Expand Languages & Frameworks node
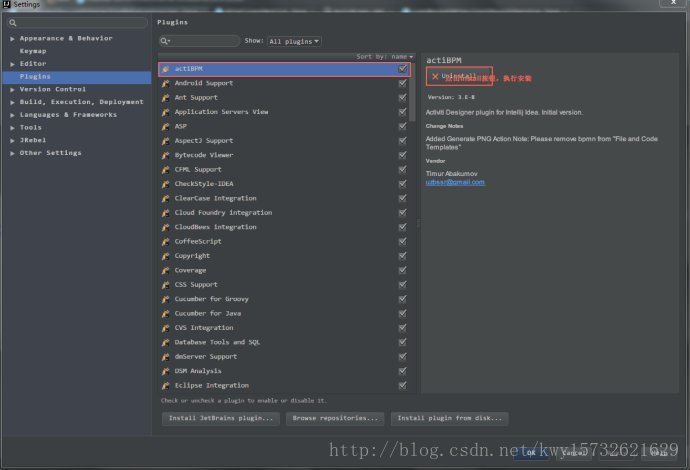This screenshot has width=690, height=470. pos(12,115)
